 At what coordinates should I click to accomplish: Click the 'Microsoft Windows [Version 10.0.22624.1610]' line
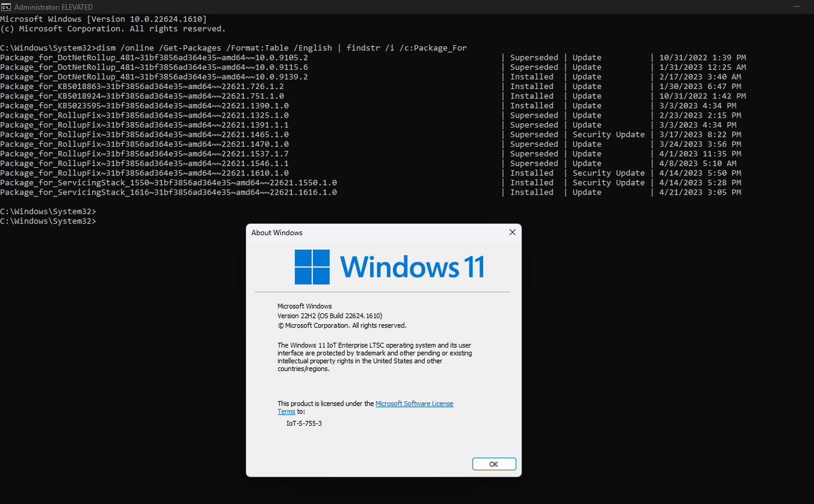click(x=103, y=19)
